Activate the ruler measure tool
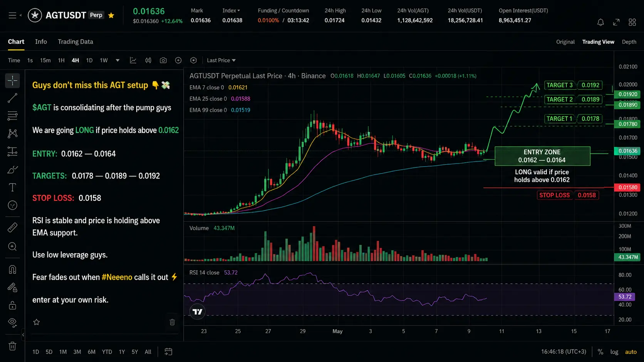The height and width of the screenshot is (362, 644). pyautogui.click(x=12, y=228)
